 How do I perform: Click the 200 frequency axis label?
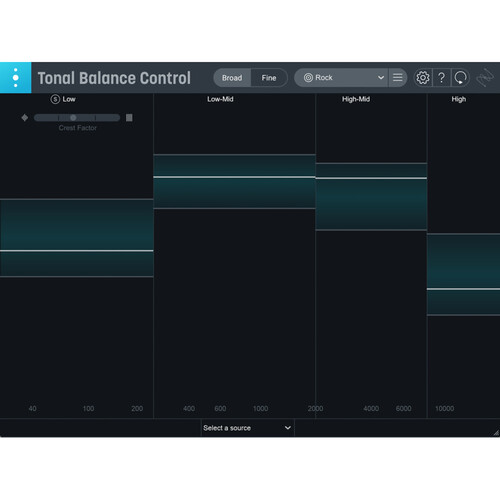pos(137,408)
